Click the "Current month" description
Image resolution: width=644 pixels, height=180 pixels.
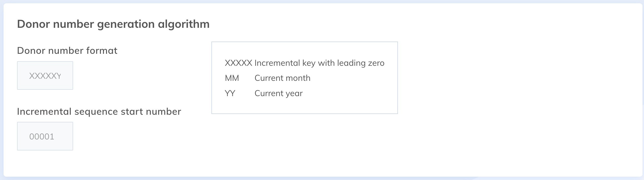click(282, 78)
